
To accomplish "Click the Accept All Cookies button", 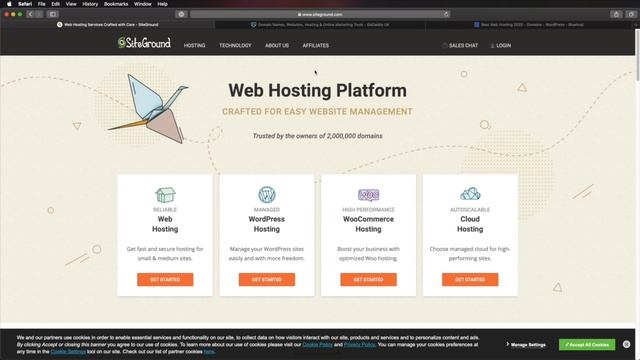I will tap(587, 344).
